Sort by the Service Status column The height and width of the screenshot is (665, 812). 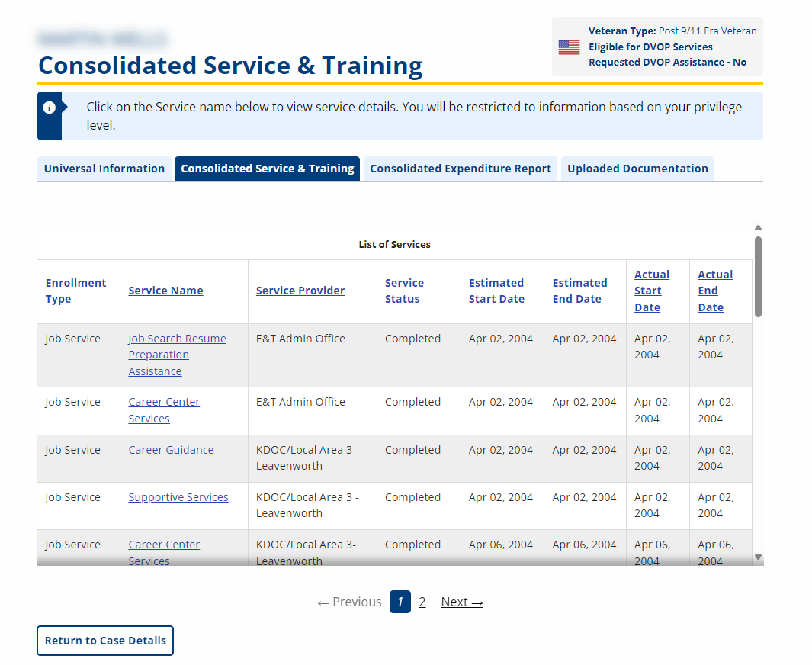(404, 291)
